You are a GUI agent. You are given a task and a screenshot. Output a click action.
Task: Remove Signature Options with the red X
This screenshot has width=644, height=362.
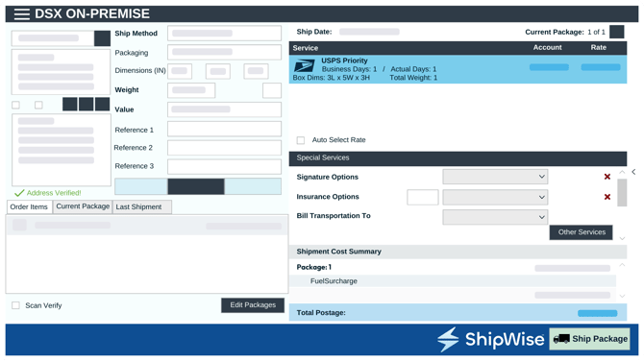click(x=607, y=177)
